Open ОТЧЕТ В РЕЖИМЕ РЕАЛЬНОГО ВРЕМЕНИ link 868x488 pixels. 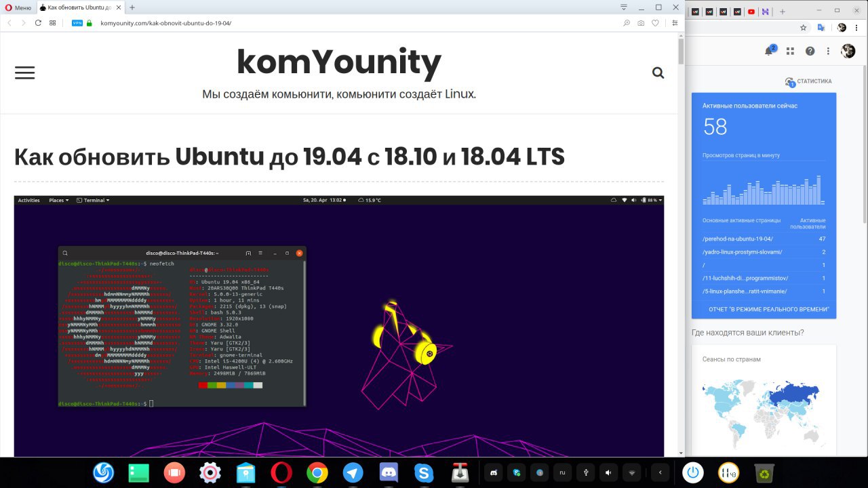coord(769,309)
